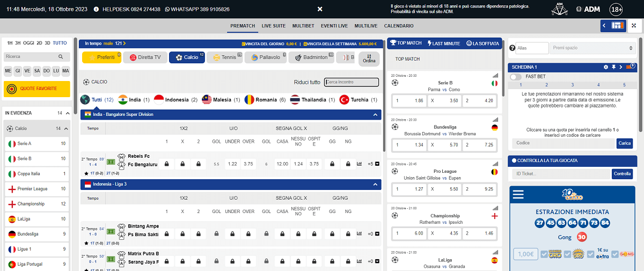Switch to the MULTIBET tab

pos(303,26)
